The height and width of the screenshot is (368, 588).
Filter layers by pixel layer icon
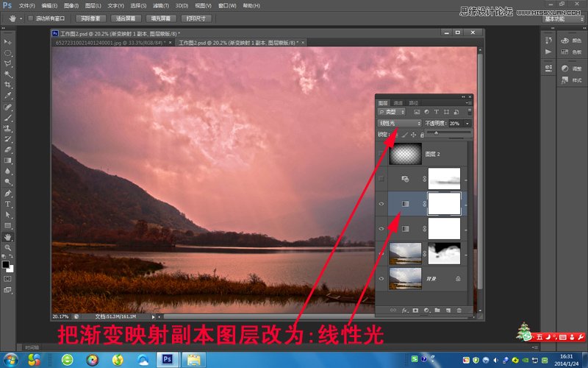417,112
